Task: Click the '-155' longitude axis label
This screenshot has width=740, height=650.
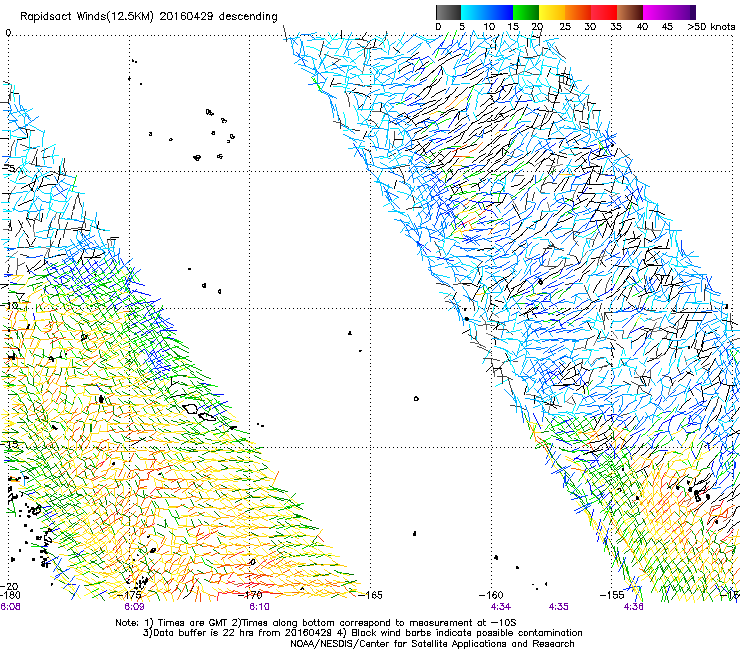Action: click(612, 595)
